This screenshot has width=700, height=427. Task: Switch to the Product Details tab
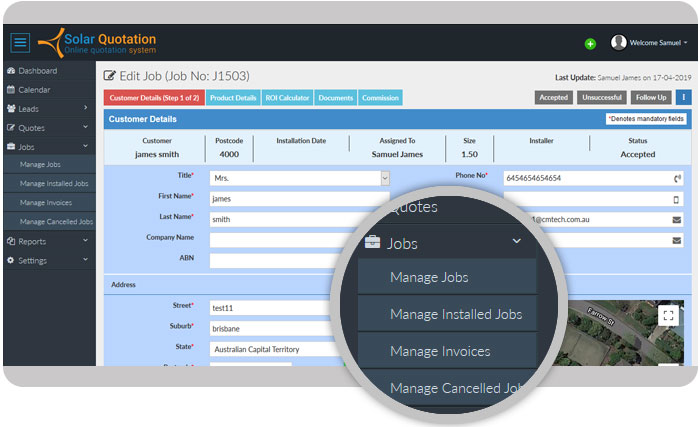[233, 97]
